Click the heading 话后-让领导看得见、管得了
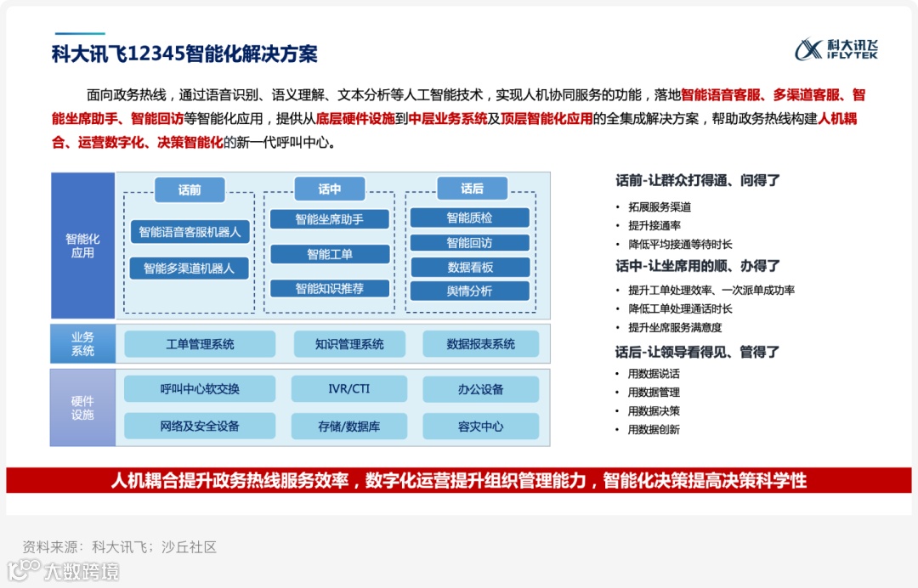 (x=698, y=353)
